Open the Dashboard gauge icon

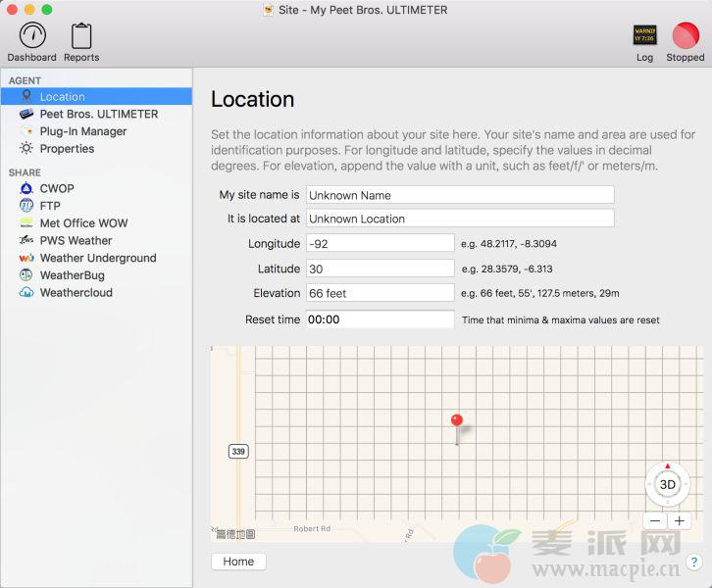click(x=31, y=36)
